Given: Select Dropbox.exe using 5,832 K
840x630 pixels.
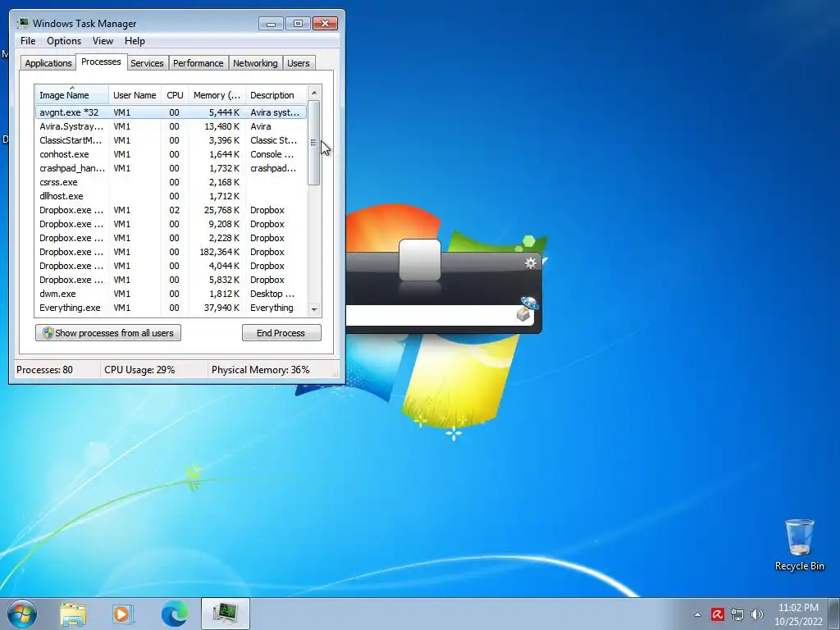Looking at the screenshot, I should point(171,280).
